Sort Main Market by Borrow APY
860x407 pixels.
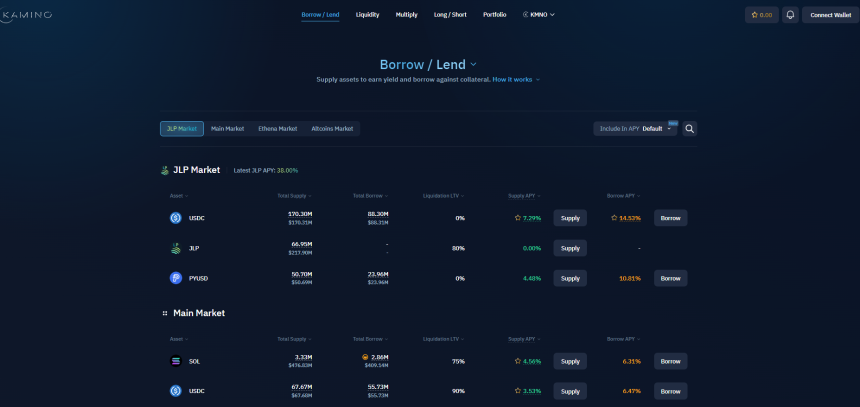pyautogui.click(x=624, y=340)
